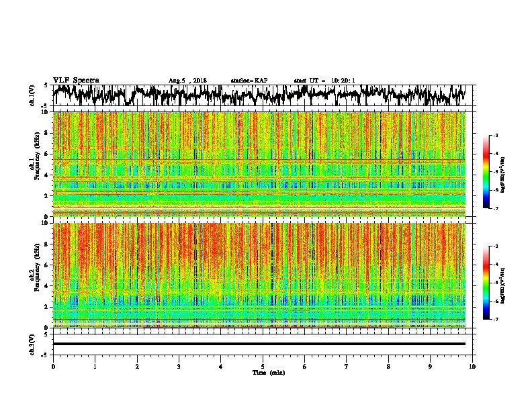532x411 pixels.
Task: Click the "3" tick on the time axis
Action: (x=179, y=367)
